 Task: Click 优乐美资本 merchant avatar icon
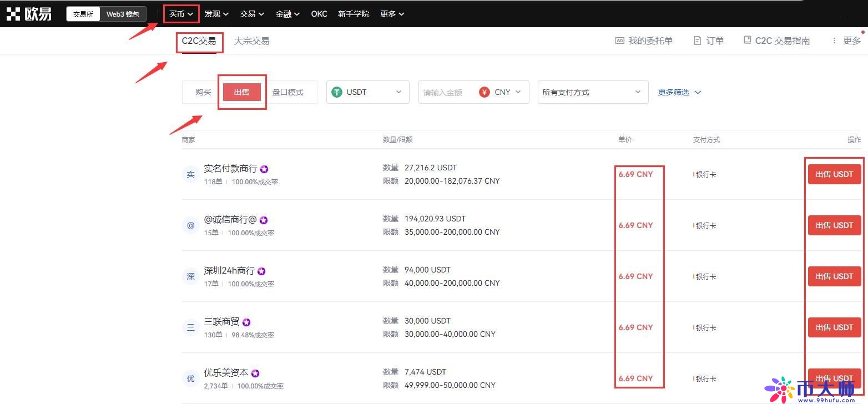click(x=190, y=378)
